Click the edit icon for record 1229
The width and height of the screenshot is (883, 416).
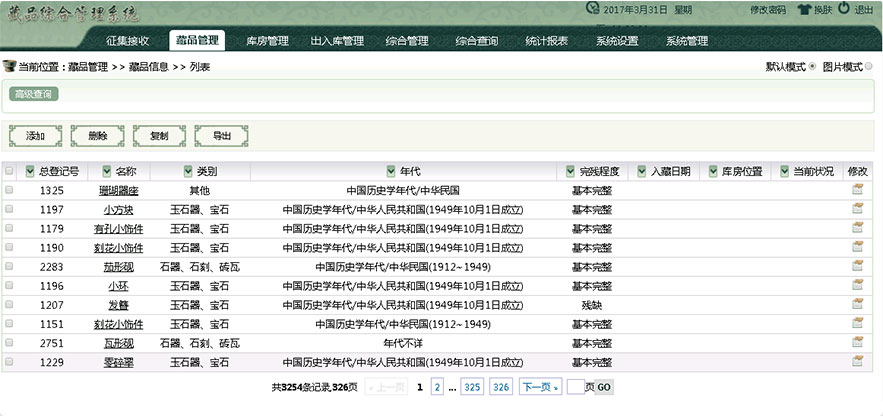click(x=857, y=362)
